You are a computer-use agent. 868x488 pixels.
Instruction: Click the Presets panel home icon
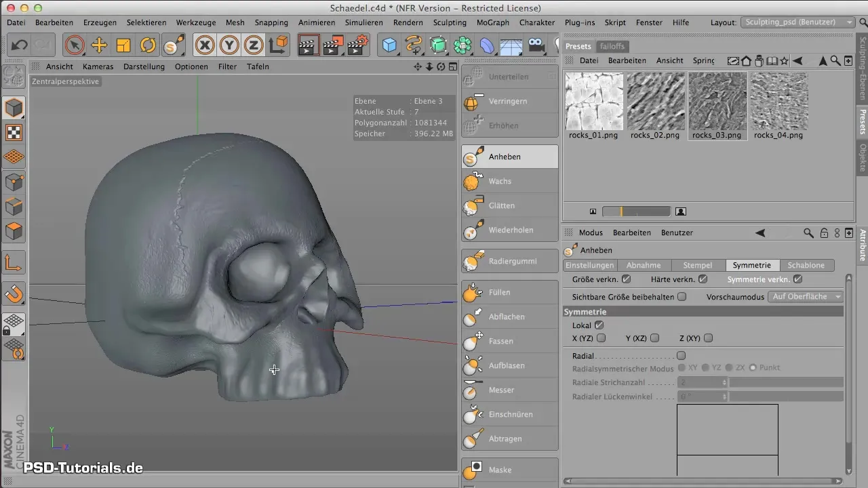[x=746, y=60]
